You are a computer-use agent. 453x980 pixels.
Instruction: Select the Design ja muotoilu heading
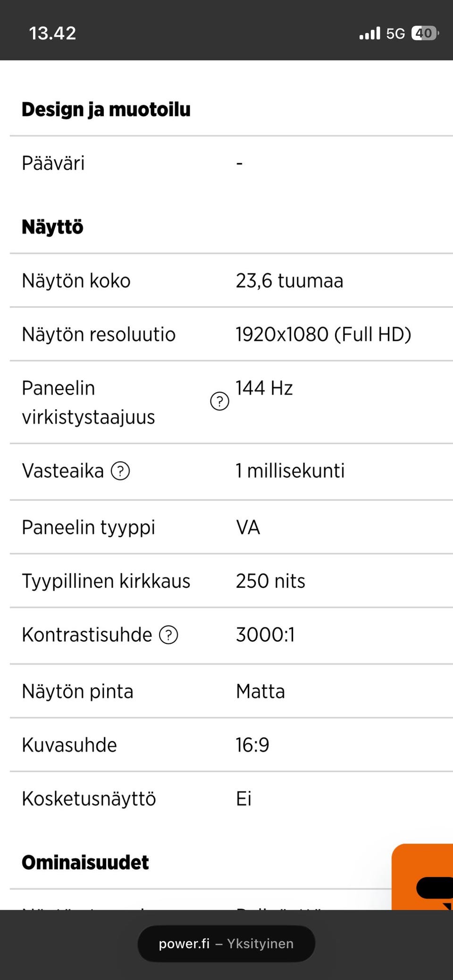(106, 110)
